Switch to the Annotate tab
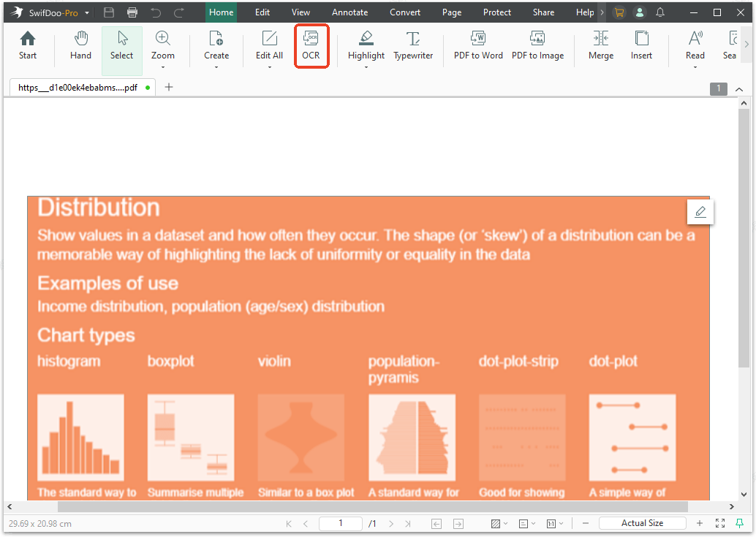The width and height of the screenshot is (756, 537). [349, 12]
